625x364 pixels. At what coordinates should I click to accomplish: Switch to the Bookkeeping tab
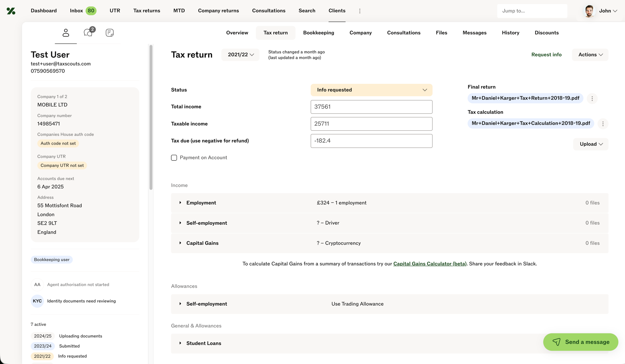pos(318,33)
